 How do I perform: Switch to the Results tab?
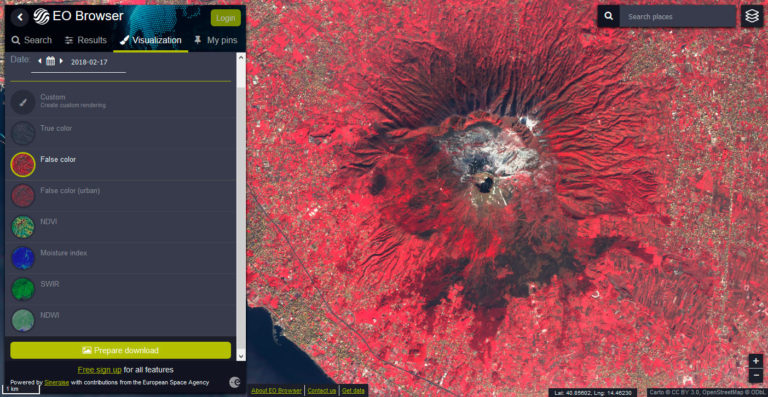[x=86, y=40]
